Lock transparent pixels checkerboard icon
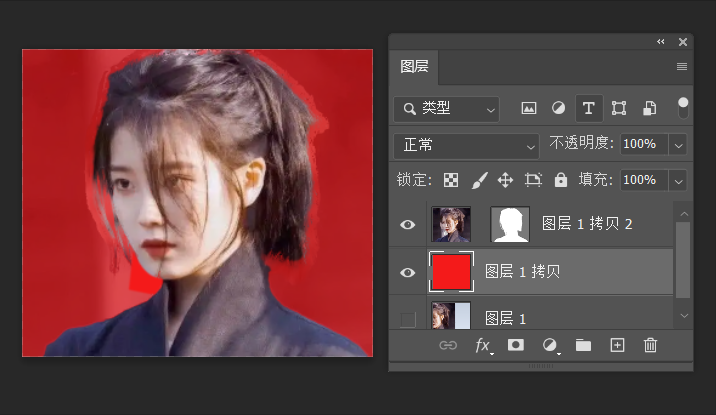 coord(451,180)
